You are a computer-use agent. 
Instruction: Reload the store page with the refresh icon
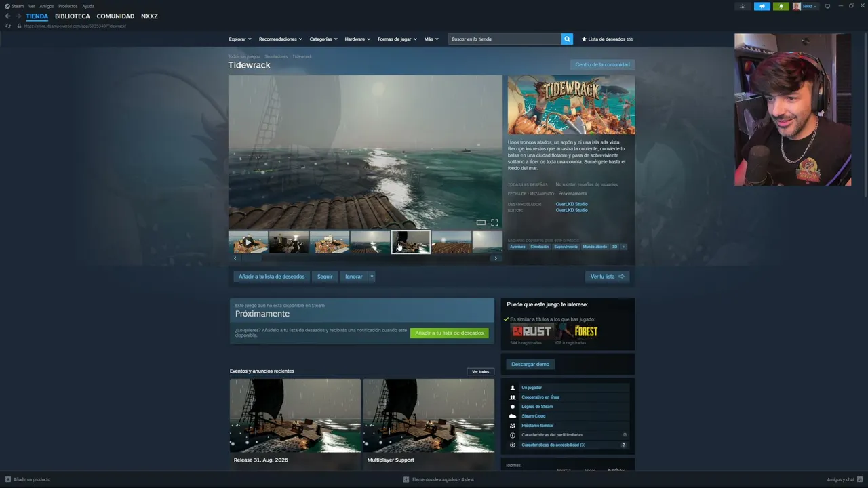point(8,26)
